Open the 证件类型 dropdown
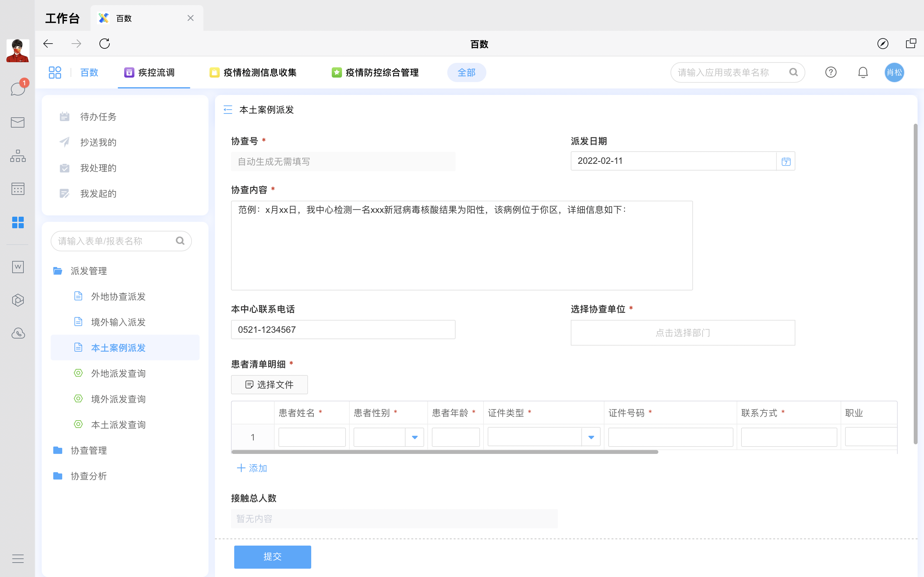The image size is (924, 577). pyautogui.click(x=591, y=437)
